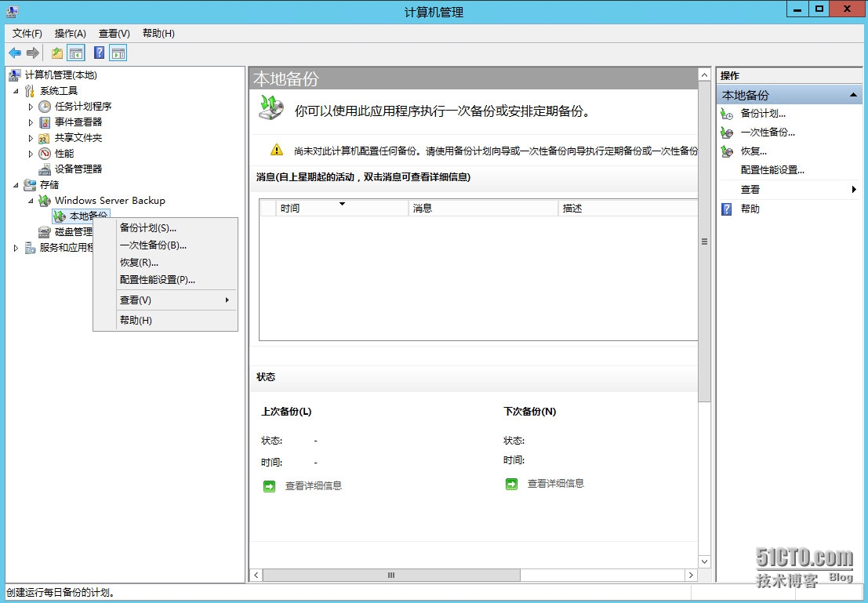Collapse the 系统工具 tree node
868x603 pixels.
[x=16, y=91]
